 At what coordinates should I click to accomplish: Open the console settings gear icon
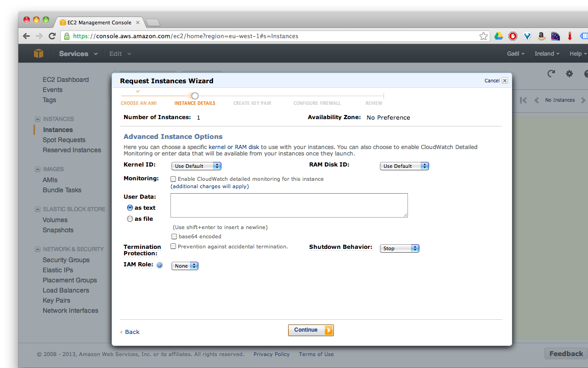pyautogui.click(x=569, y=73)
